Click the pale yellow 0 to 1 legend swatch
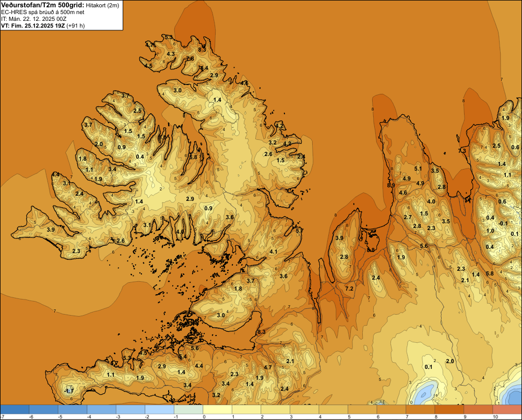Screen dimensions: 522x420 tap(217, 410)
